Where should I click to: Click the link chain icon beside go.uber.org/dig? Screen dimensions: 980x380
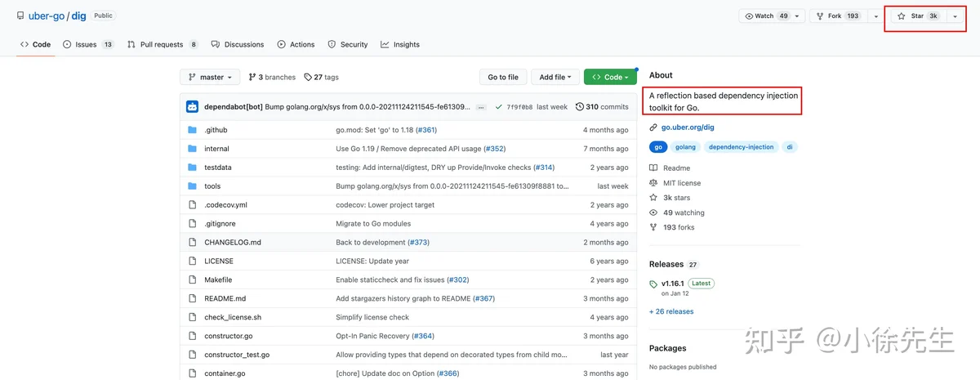point(653,127)
